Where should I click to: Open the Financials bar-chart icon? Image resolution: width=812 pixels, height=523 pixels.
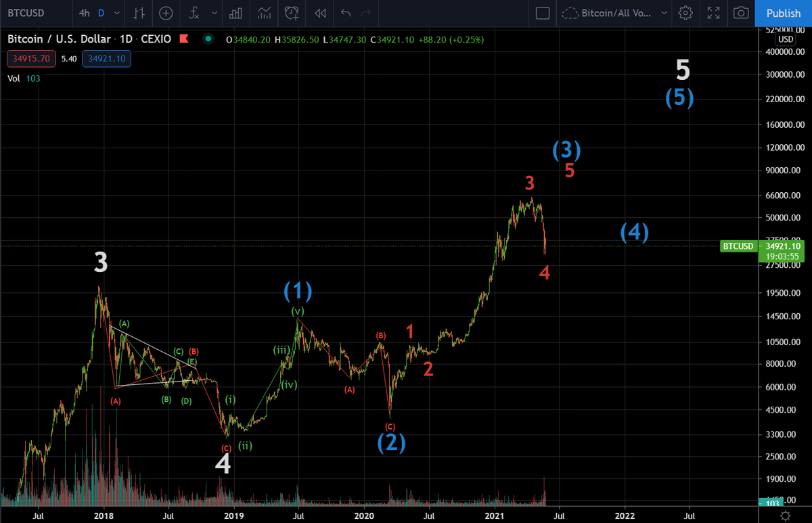click(236, 13)
